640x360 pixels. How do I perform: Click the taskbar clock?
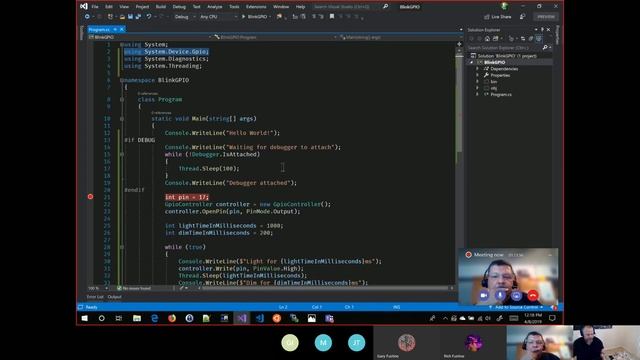[x=533, y=318]
